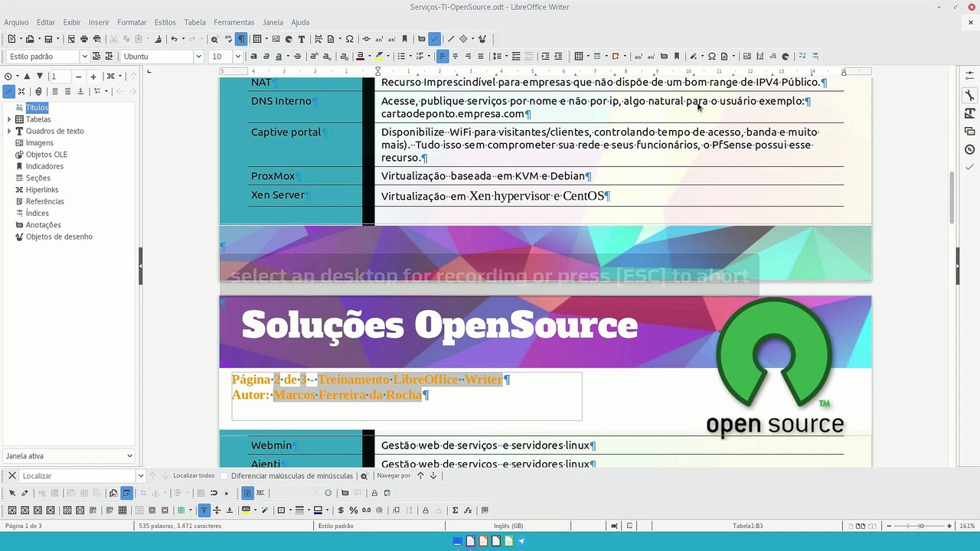Open paragraph style 'Estilo padrão' dropdown
Image resolution: width=980 pixels, height=551 pixels.
point(84,56)
